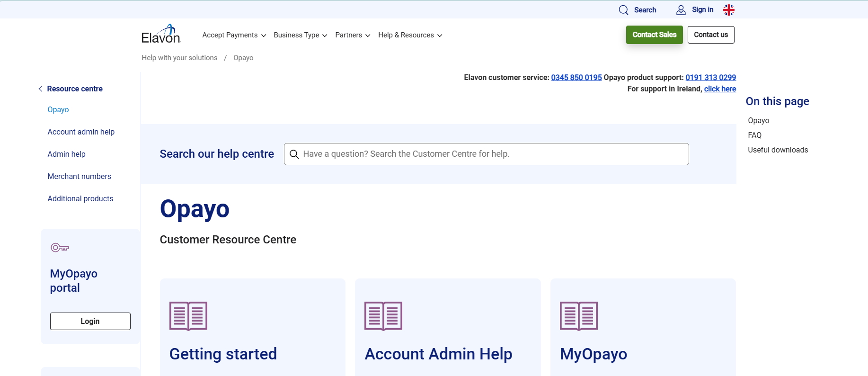Jump to FAQ in On this page
The image size is (868, 376).
[x=754, y=135]
